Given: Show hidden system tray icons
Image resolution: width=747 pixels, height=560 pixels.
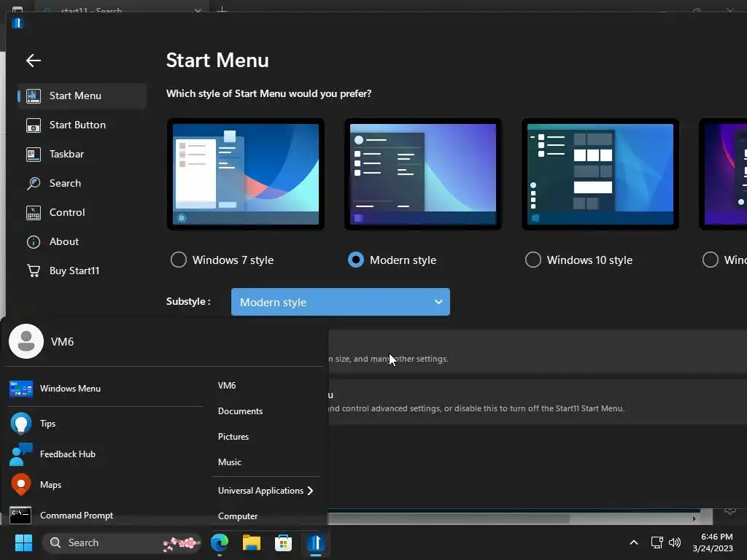Looking at the screenshot, I should point(634,542).
